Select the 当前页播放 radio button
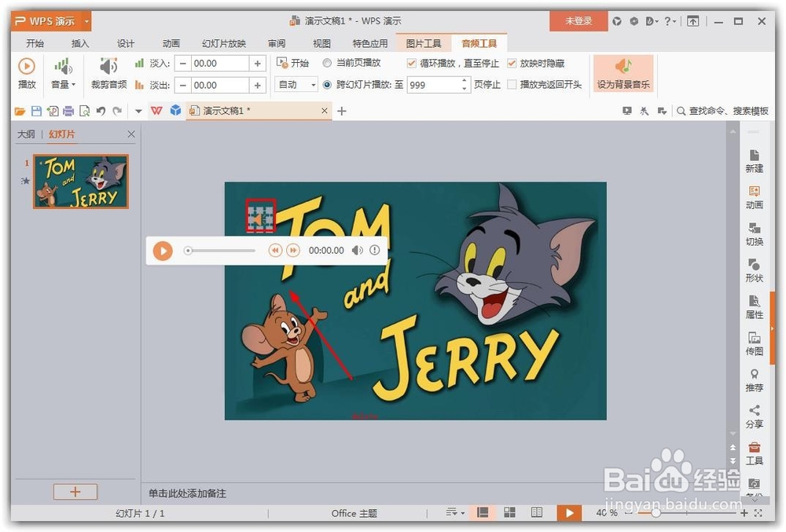This screenshot has height=532, width=786. [x=327, y=63]
